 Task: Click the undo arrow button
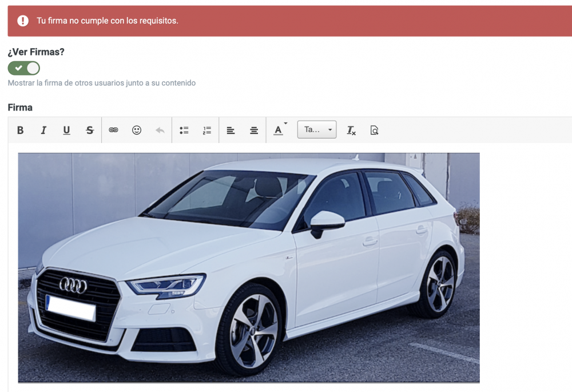tap(160, 130)
